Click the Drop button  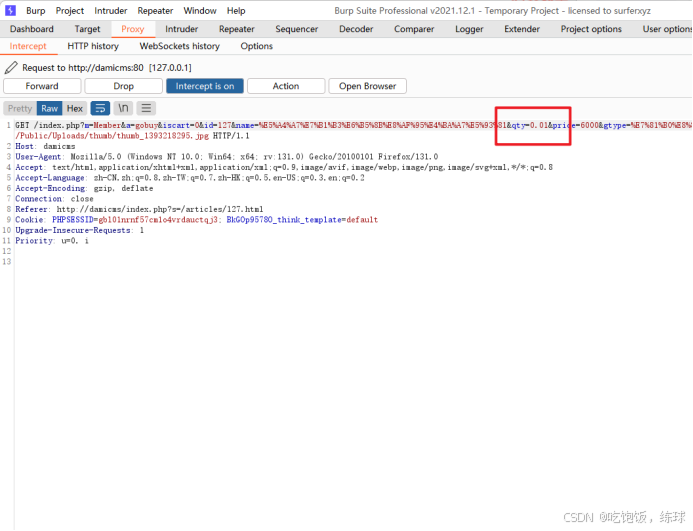coord(123,86)
